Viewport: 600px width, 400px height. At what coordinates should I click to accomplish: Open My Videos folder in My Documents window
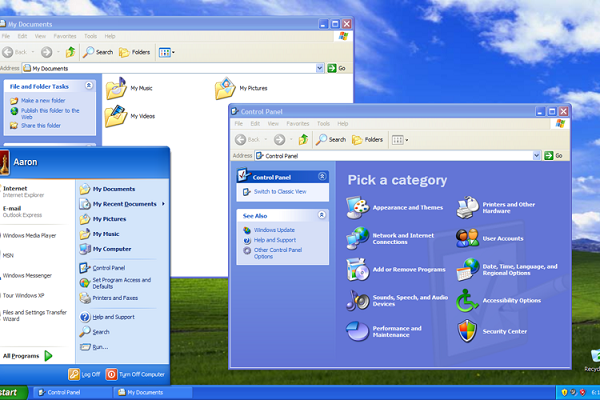coord(130,116)
